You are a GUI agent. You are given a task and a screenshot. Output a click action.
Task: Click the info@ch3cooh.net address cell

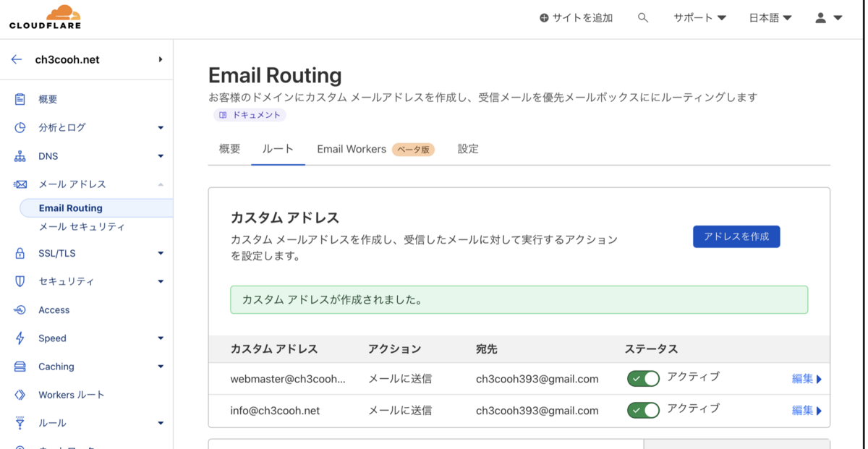pos(275,411)
